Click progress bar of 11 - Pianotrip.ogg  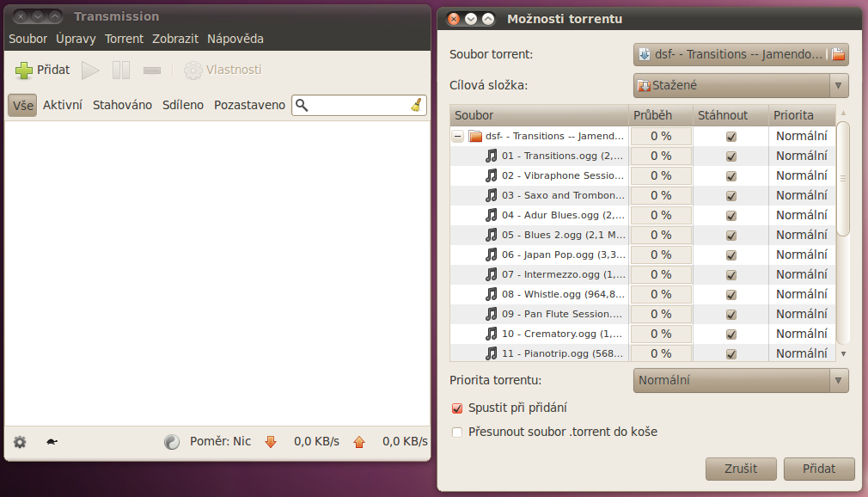(x=661, y=353)
